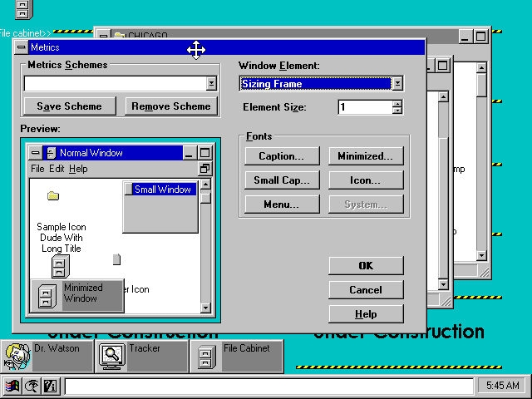The image size is (532, 399).
Task: Click the eye icon in the taskbar
Action: click(x=32, y=386)
